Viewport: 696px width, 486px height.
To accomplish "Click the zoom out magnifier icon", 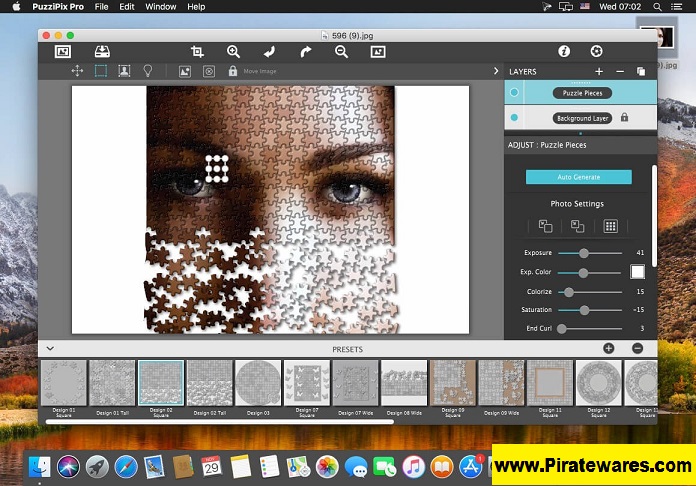I will coord(341,51).
